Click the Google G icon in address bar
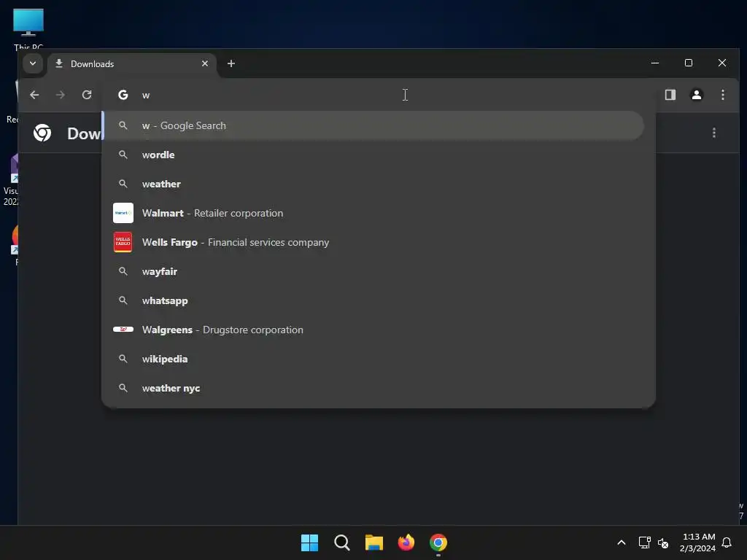This screenshot has height=560, width=747. point(123,95)
